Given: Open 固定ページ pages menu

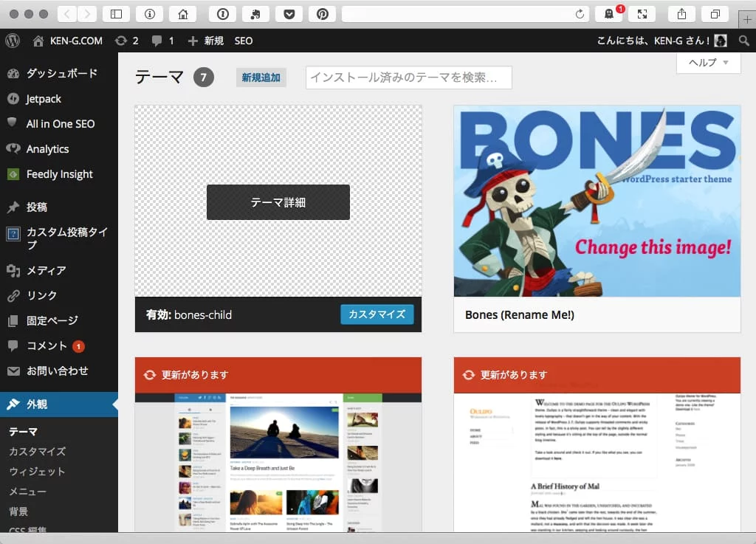Looking at the screenshot, I should [59, 320].
